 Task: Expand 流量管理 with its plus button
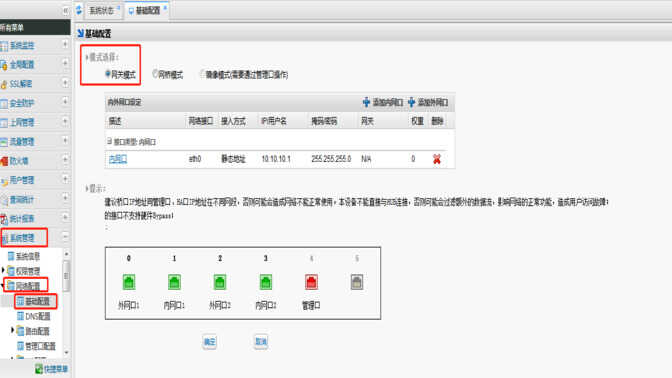(65, 140)
